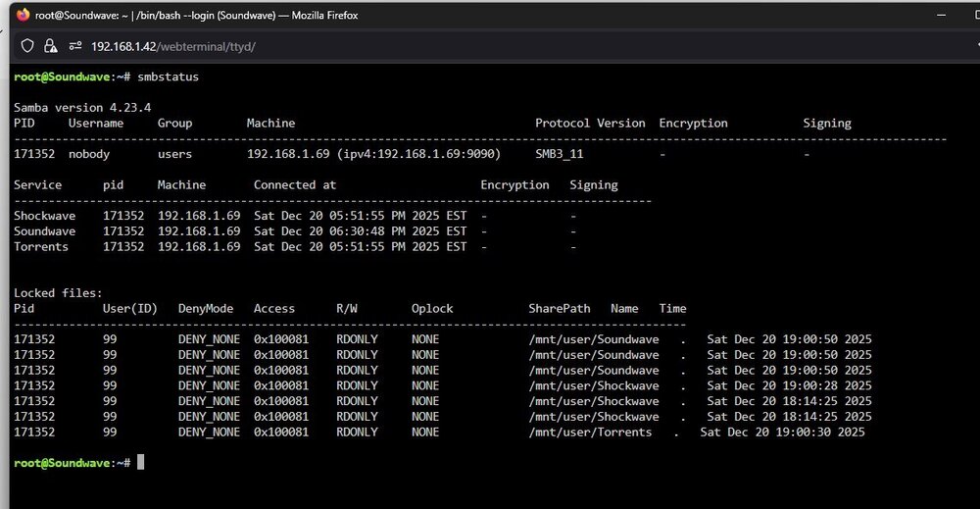980x509 pixels.
Task: Select protocol value 'SMB3_11'
Action: coord(560,154)
